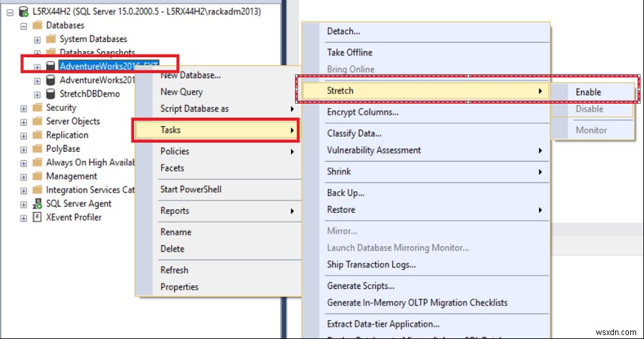Select Generate Scripts... menu item
The image size is (644, 339).
pyautogui.click(x=426, y=286)
